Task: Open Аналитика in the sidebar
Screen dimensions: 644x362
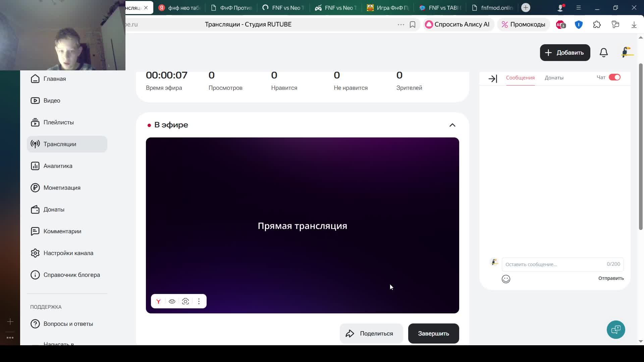Action: click(x=58, y=166)
